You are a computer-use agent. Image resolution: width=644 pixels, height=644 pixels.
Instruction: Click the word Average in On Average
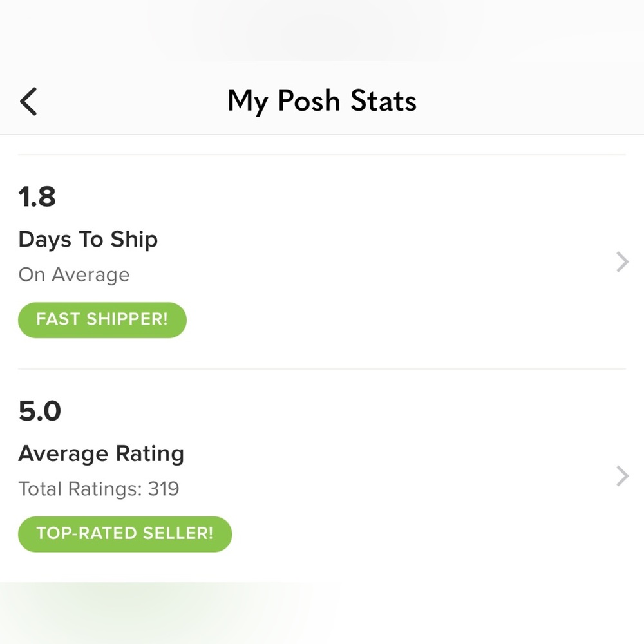90,275
